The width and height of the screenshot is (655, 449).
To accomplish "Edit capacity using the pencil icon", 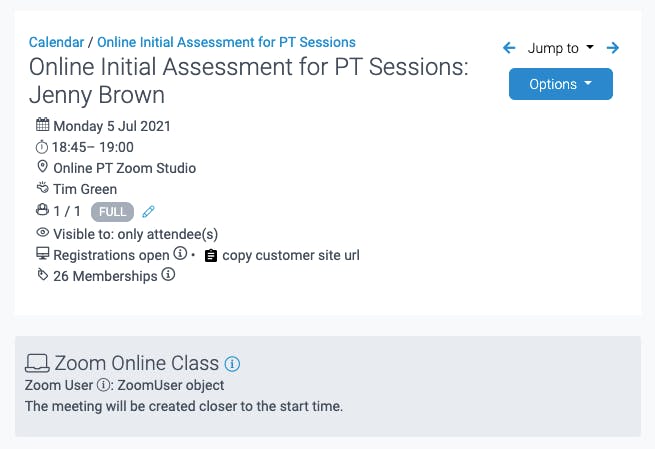I will coord(148,212).
